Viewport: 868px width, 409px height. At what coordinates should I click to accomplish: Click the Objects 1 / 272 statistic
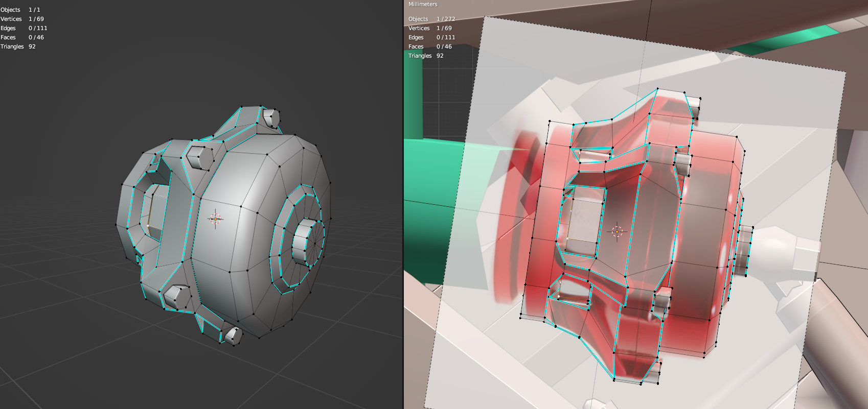pos(432,19)
